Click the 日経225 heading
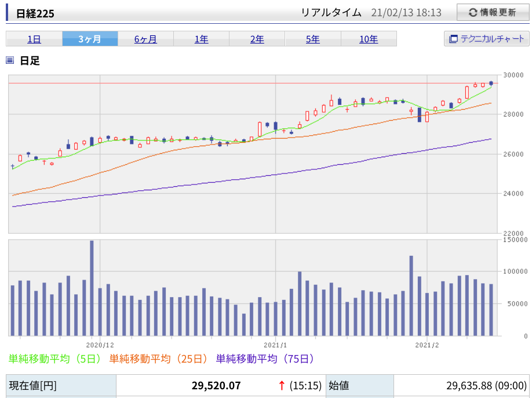The width and height of the screenshot is (532, 398). click(x=35, y=13)
